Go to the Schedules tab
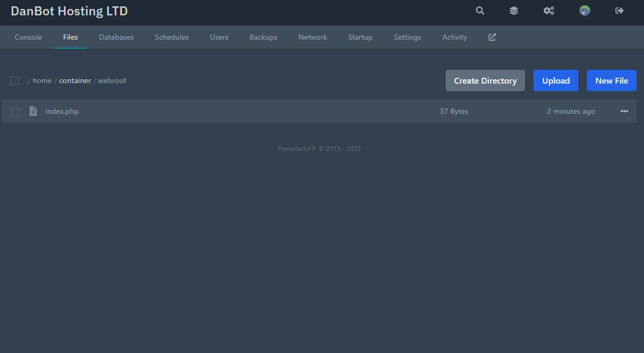The height and width of the screenshot is (353, 644). (x=171, y=37)
